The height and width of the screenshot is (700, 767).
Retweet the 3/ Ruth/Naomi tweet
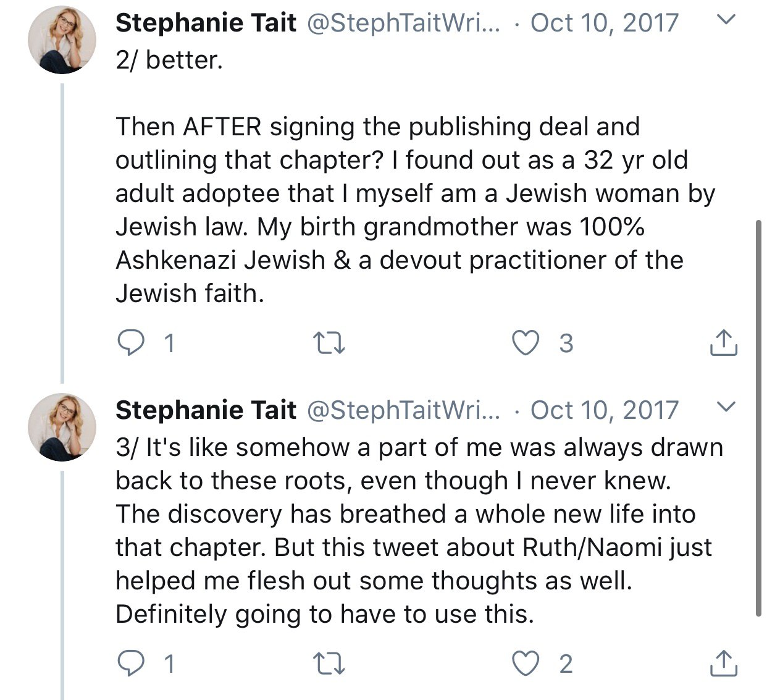click(329, 664)
